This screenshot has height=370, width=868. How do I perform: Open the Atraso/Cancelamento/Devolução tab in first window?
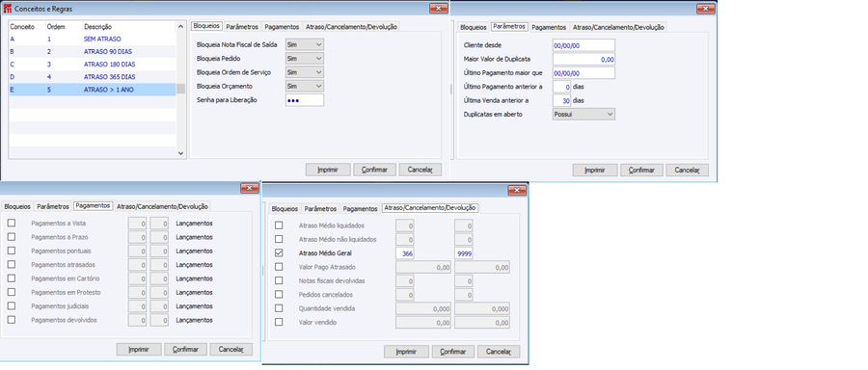point(351,27)
